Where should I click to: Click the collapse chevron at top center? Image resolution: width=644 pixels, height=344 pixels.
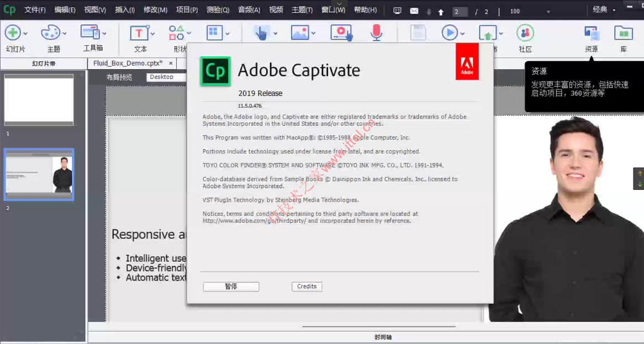(x=339, y=4)
